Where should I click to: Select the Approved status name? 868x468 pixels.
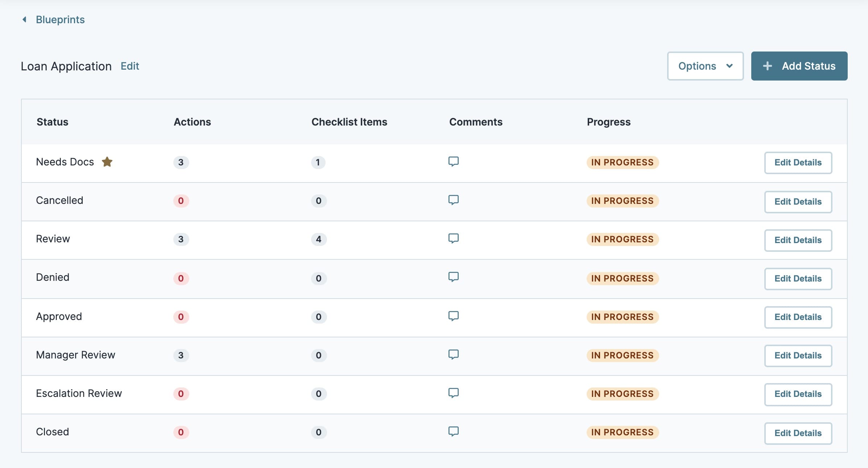(59, 317)
